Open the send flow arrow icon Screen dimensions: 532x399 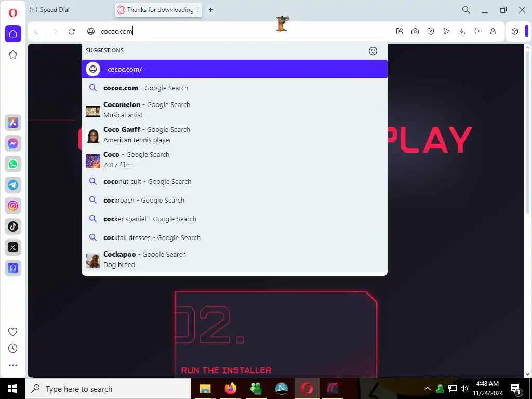pos(446,31)
